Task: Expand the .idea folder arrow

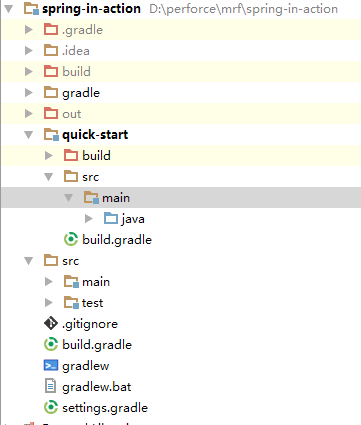Action: pyautogui.click(x=29, y=51)
